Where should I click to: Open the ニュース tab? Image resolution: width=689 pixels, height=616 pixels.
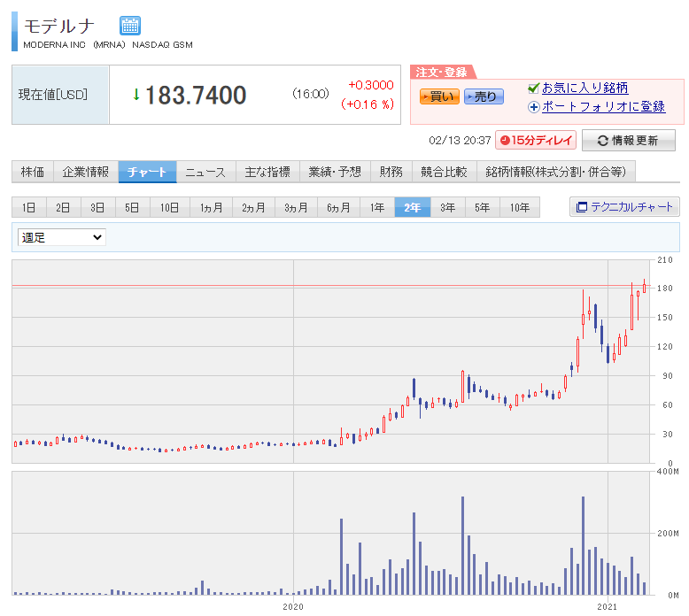click(x=205, y=172)
